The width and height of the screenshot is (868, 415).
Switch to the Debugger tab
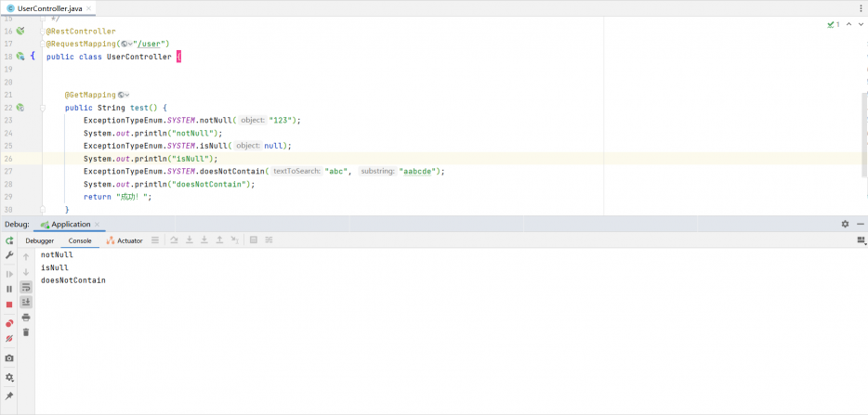[x=40, y=240]
